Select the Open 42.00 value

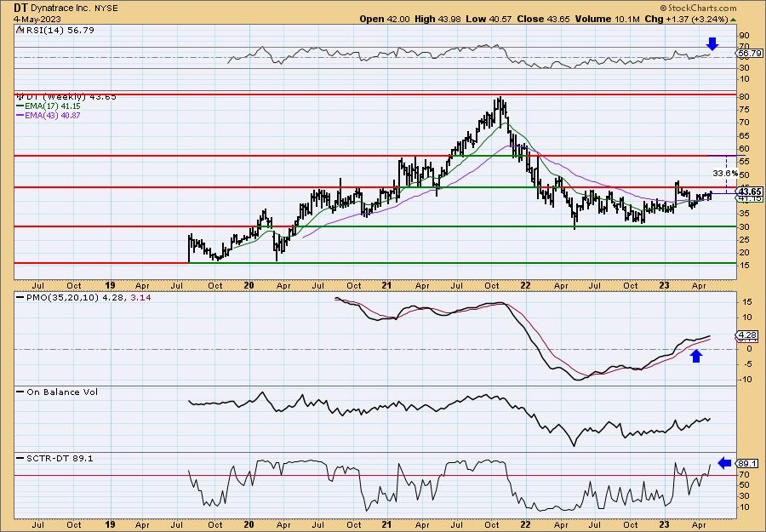click(x=385, y=19)
